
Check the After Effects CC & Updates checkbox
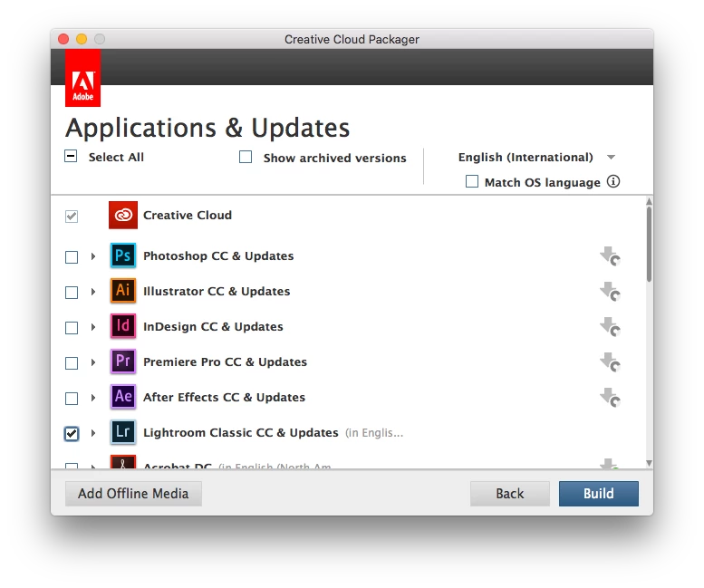[72, 399]
